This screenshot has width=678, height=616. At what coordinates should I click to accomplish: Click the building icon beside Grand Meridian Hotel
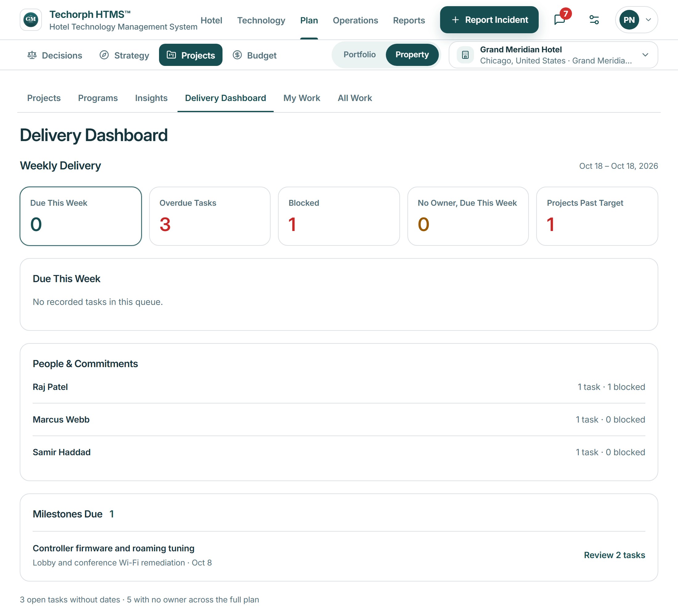click(465, 55)
